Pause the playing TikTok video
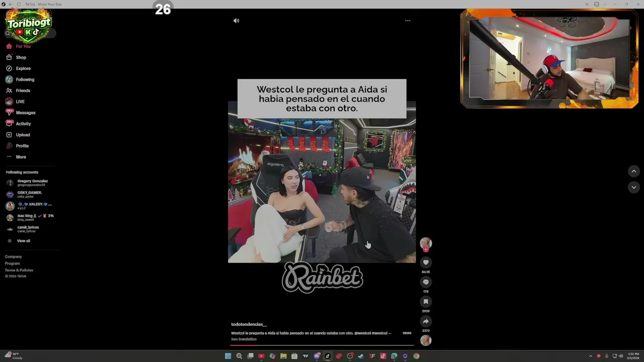Screen dimensions: 644x362 [x=322, y=182]
